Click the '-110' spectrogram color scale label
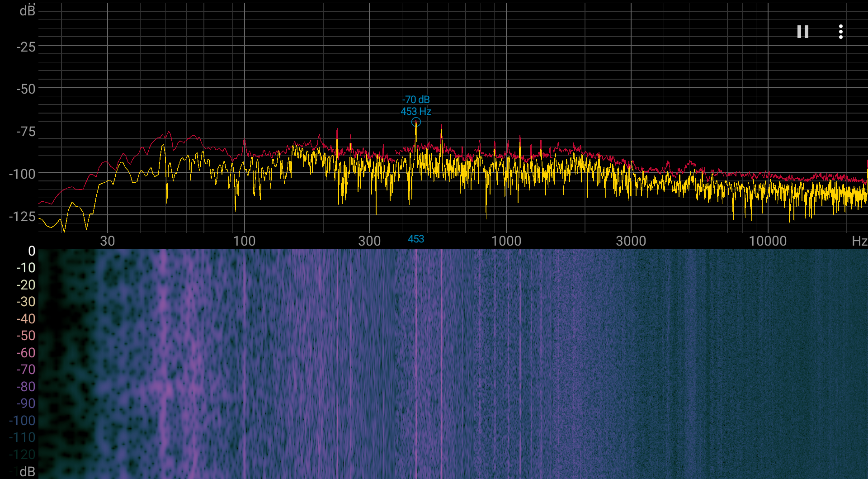 click(x=22, y=437)
